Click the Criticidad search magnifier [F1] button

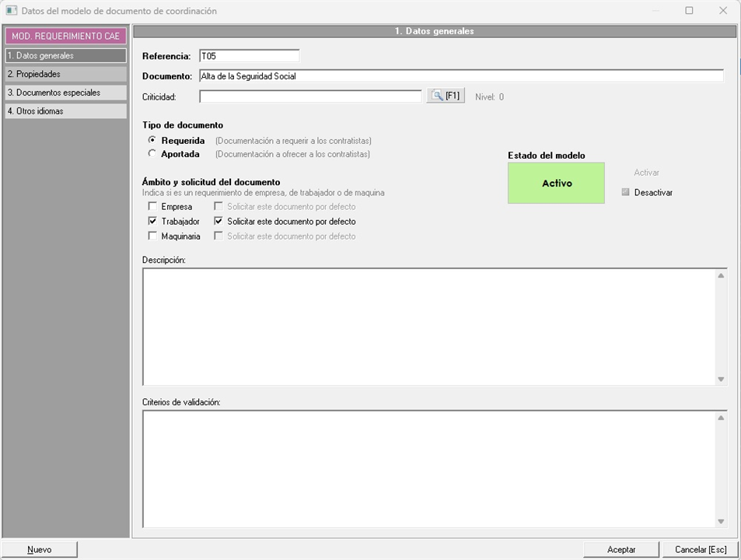point(446,96)
